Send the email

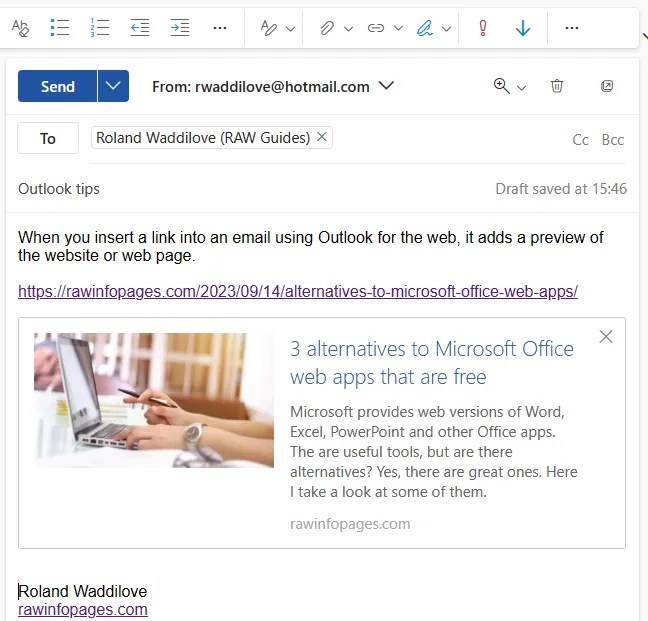57,86
